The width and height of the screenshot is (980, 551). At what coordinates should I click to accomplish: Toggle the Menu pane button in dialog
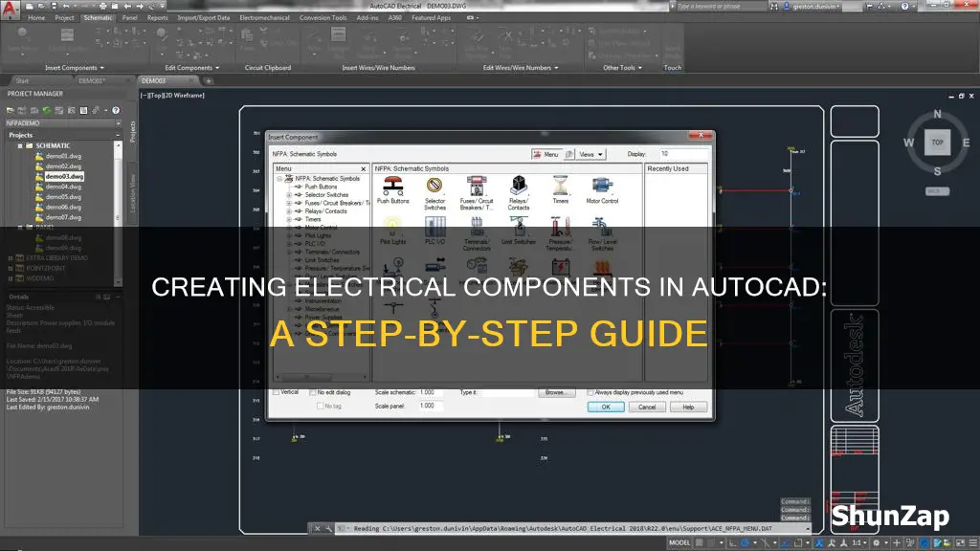pos(546,154)
